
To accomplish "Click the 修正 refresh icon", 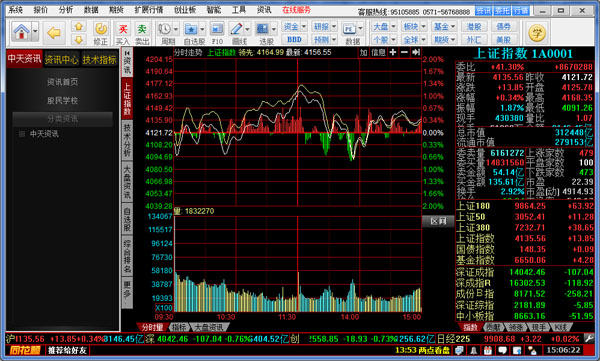I will (101, 29).
